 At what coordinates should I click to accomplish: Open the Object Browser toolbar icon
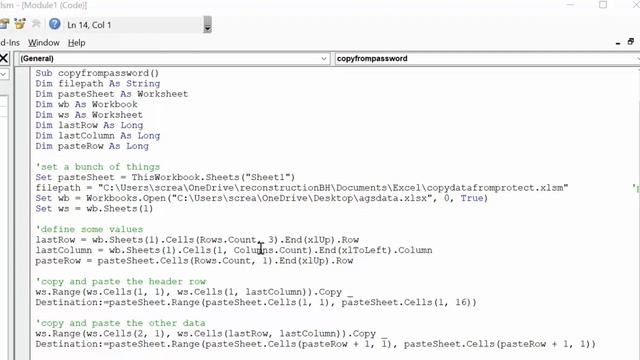pyautogui.click(x=19, y=24)
